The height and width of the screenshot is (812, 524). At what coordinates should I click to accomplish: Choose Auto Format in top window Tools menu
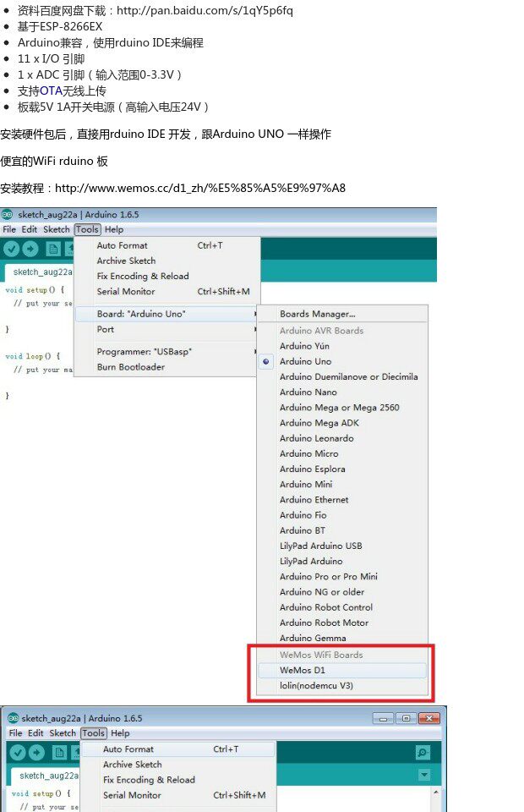point(166,245)
